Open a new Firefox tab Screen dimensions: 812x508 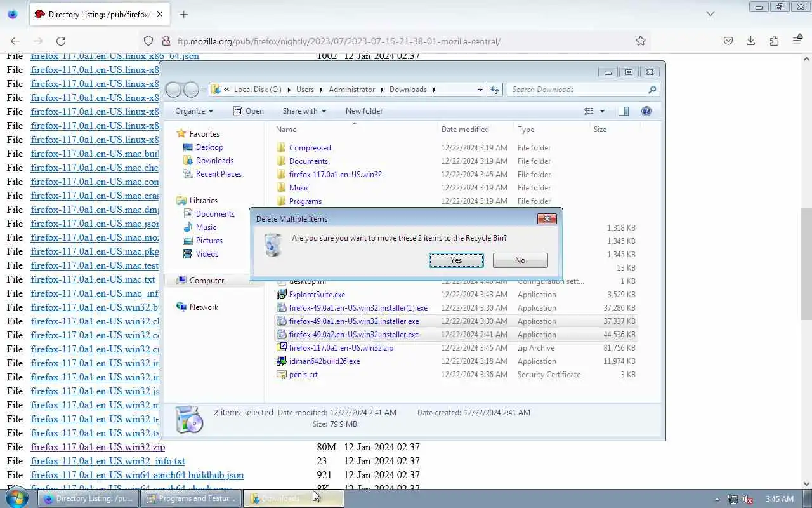click(183, 14)
